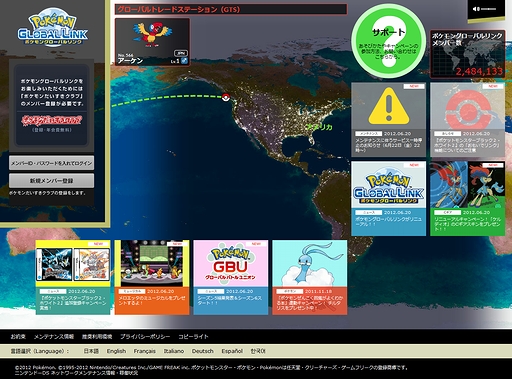Image resolution: width=512 pixels, height=379 pixels.
Task: Open the red ポケモンだいすきクラブ logo link
Action: pyautogui.click(x=52, y=121)
